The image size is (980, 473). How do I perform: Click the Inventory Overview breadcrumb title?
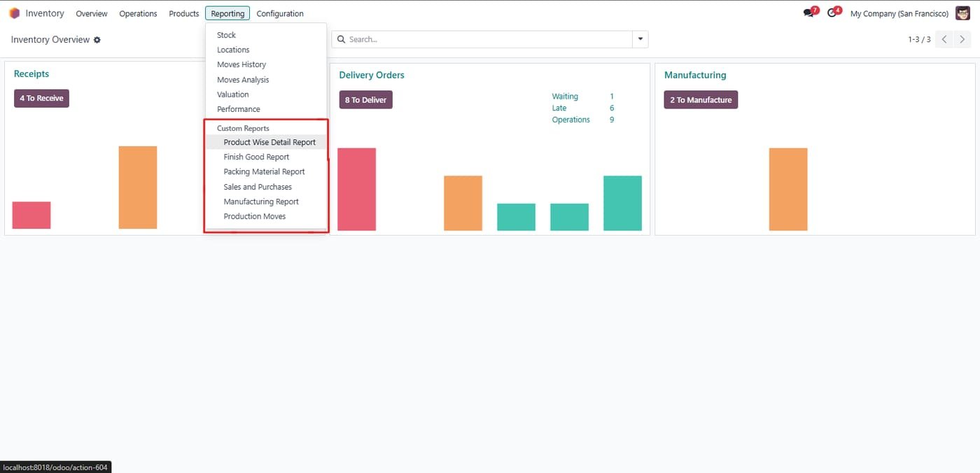50,40
